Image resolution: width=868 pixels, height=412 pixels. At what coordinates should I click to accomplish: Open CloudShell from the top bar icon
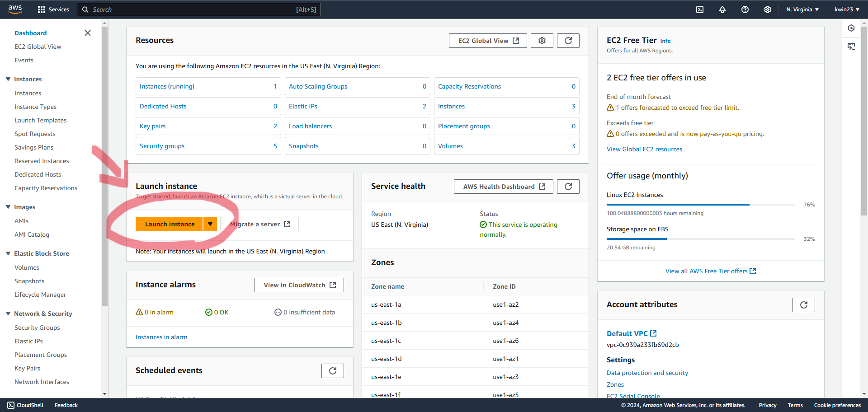pyautogui.click(x=700, y=9)
